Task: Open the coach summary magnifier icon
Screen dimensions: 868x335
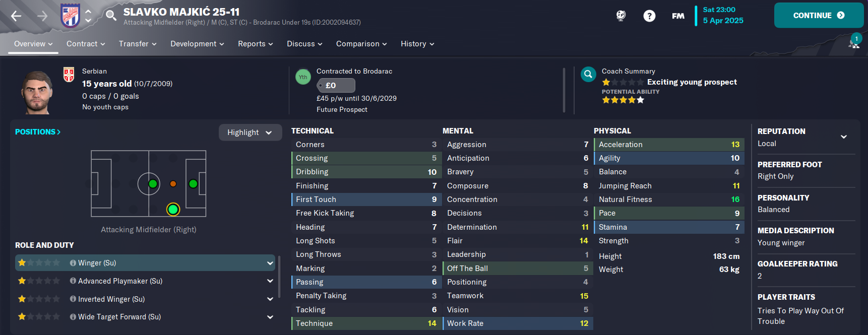Action: (x=588, y=75)
